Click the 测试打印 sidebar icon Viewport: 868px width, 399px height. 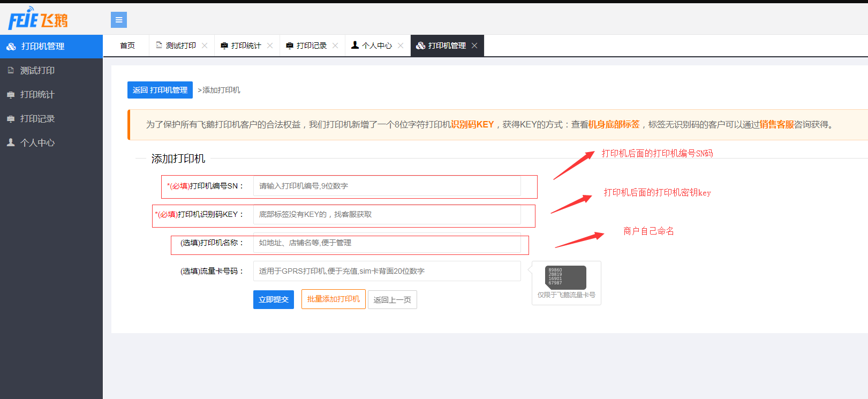(11, 70)
